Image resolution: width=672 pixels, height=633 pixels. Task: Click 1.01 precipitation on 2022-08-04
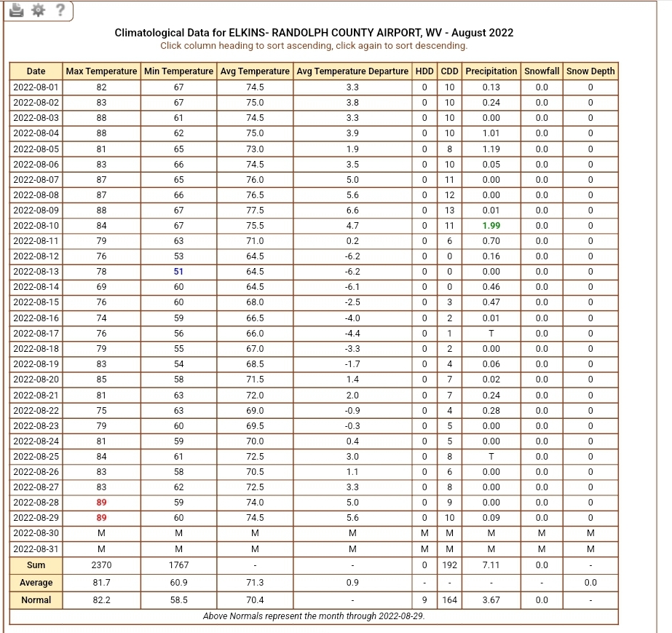coord(491,133)
